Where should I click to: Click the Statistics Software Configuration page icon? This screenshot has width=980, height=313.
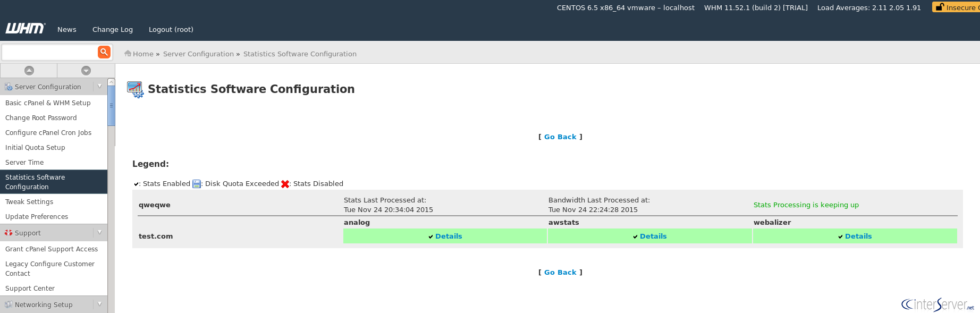click(136, 89)
